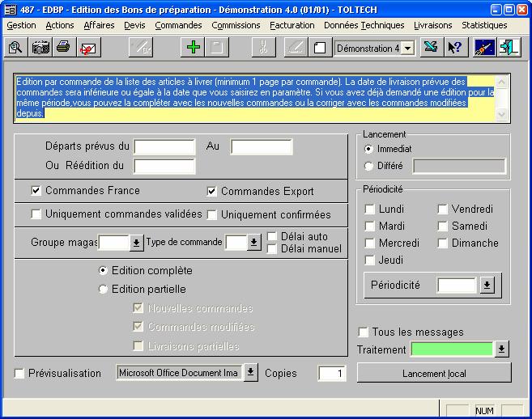Check the Mardi checkbox

[369, 226]
